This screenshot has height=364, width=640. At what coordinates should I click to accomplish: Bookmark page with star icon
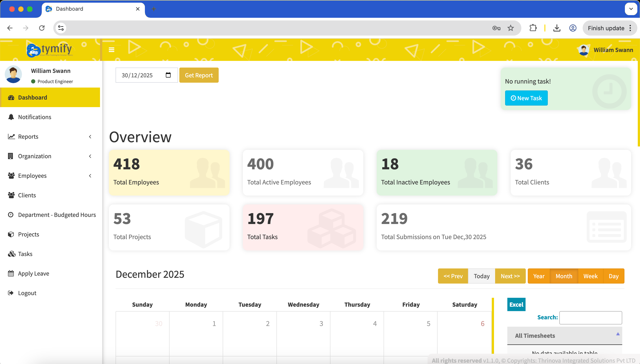[510, 28]
